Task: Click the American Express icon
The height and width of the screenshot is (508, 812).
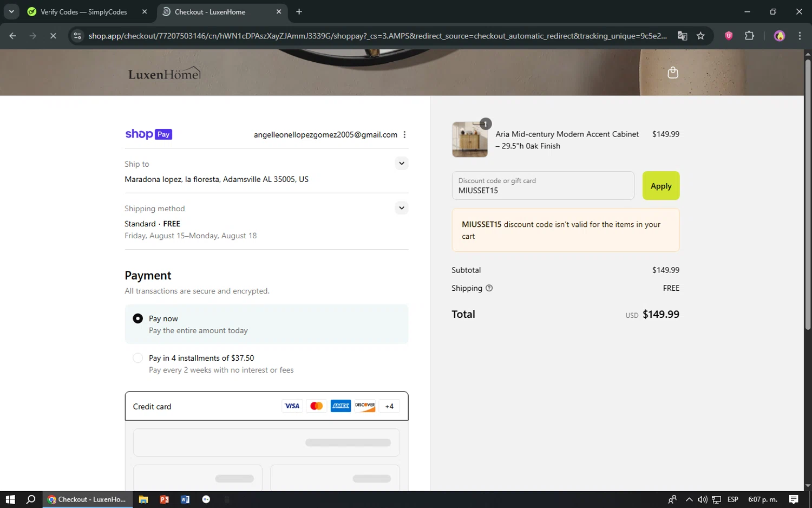Action: pyautogui.click(x=340, y=406)
